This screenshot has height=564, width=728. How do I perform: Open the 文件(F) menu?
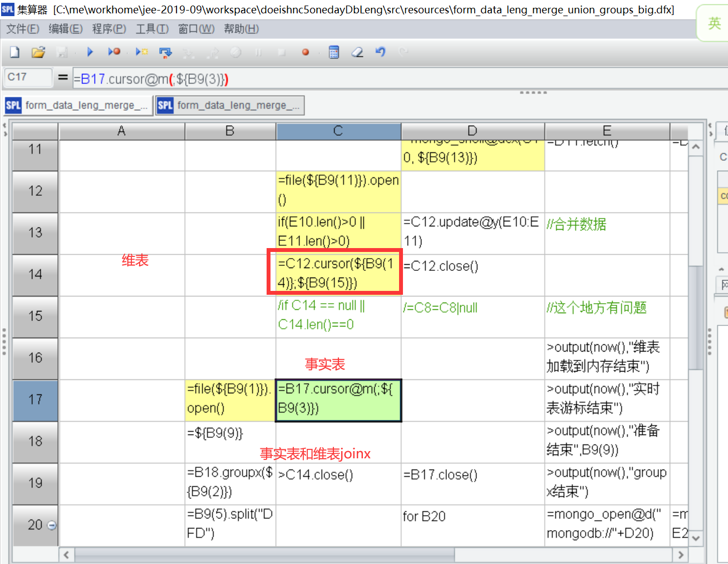23,29
